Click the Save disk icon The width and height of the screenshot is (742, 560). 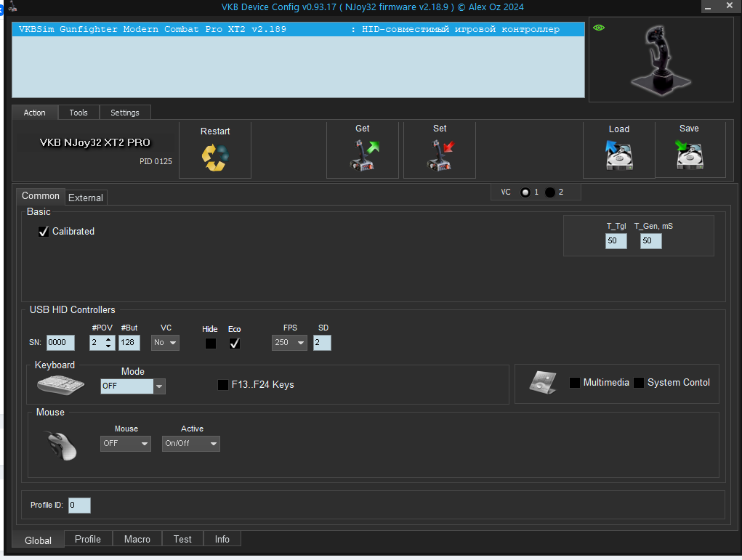tap(690, 155)
